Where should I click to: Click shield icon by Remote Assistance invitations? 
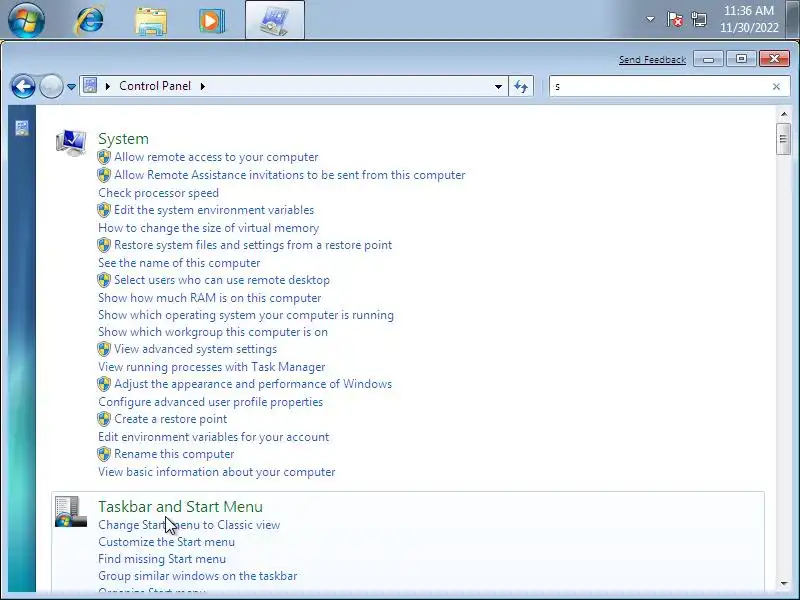click(x=104, y=175)
